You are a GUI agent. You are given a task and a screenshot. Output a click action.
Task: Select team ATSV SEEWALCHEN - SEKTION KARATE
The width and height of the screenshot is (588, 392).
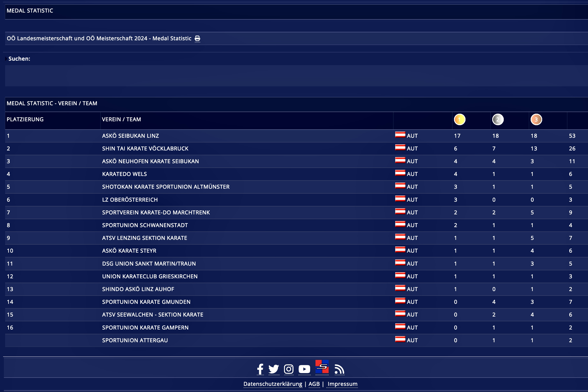(x=153, y=315)
